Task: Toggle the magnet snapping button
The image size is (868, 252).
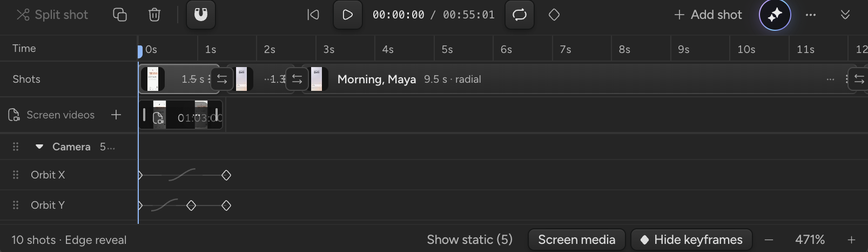Action: pyautogui.click(x=201, y=15)
